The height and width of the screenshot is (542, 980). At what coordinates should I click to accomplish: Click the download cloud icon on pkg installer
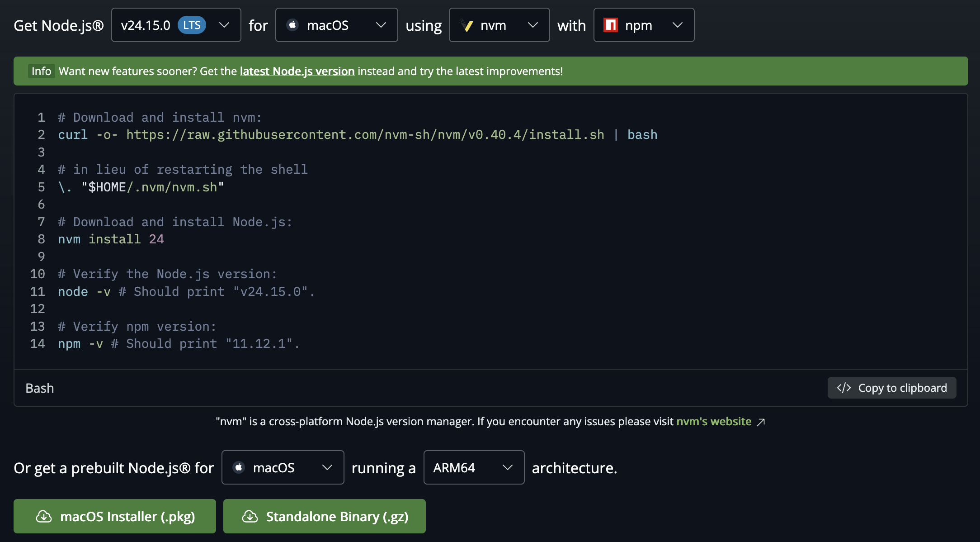click(x=44, y=516)
